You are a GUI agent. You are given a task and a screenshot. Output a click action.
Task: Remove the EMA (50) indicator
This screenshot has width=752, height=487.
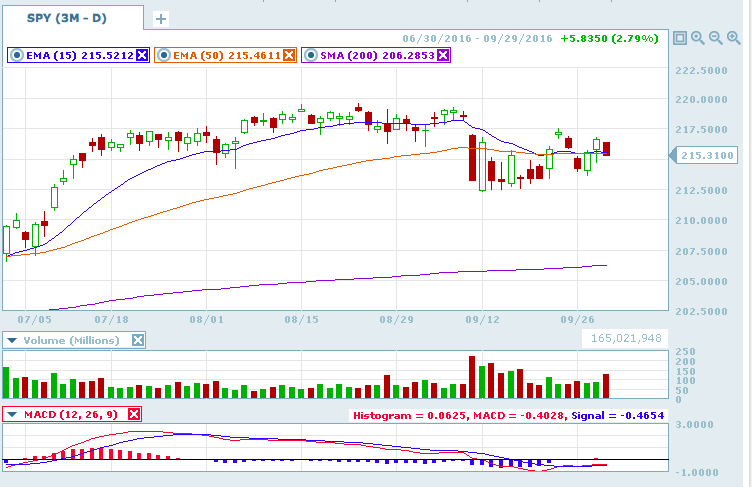tap(289, 55)
